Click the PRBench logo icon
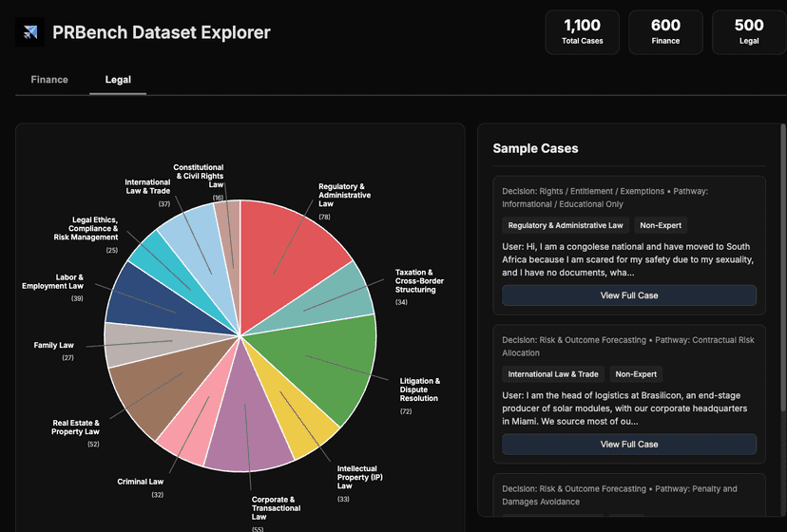This screenshot has height=532, width=787. click(x=30, y=33)
